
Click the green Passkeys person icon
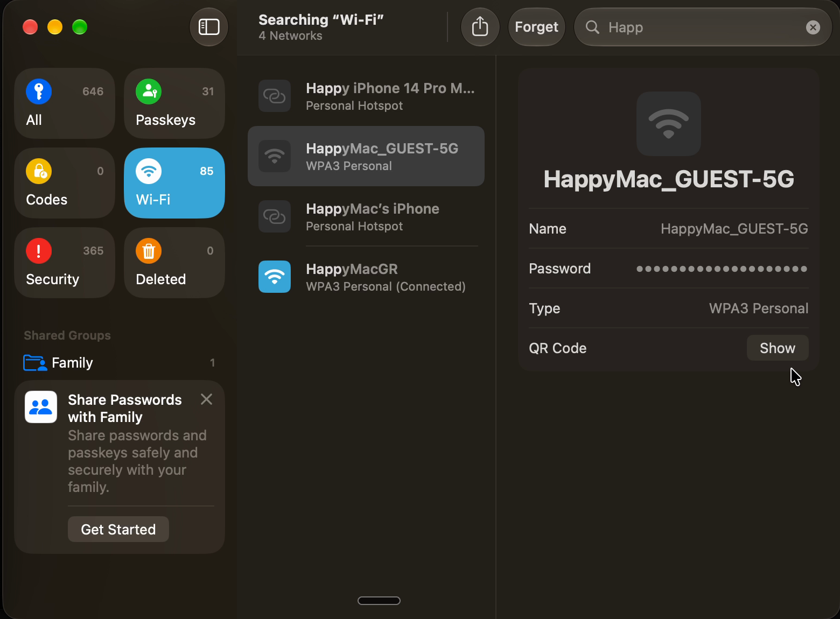tap(149, 92)
